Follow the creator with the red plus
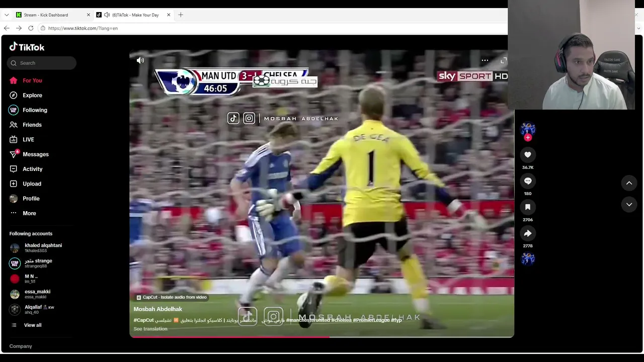 [x=527, y=137]
